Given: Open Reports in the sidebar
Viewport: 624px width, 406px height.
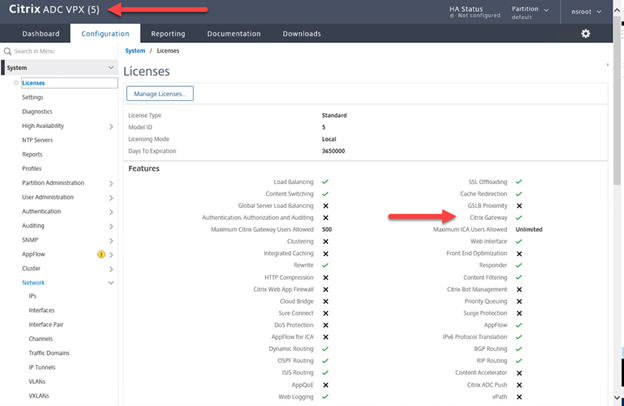Looking at the screenshot, I should pyautogui.click(x=32, y=154).
